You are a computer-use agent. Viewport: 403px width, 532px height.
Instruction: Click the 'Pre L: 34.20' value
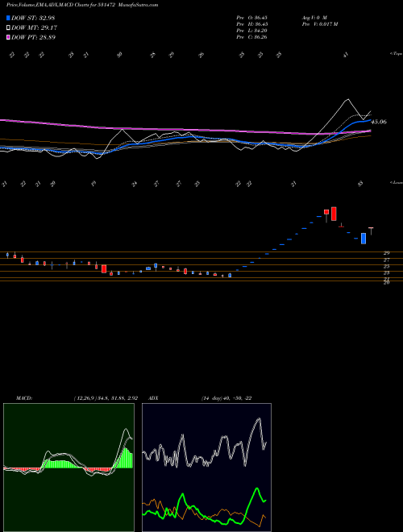point(251,31)
